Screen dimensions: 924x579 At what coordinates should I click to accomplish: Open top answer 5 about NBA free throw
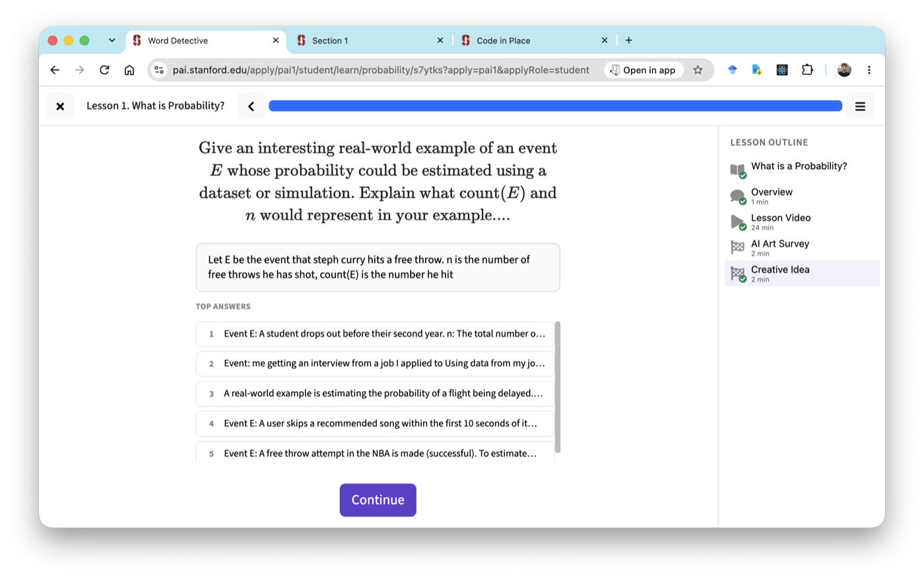coord(375,452)
